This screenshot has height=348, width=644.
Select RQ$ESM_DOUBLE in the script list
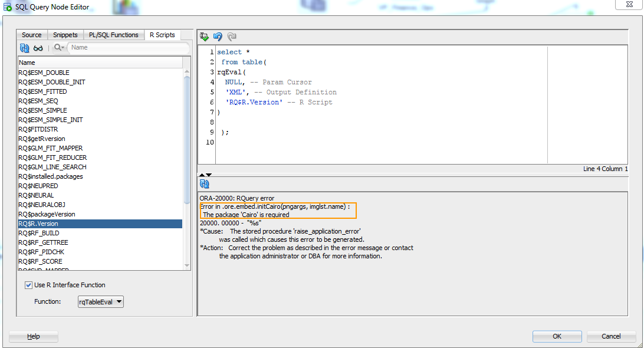(x=100, y=73)
